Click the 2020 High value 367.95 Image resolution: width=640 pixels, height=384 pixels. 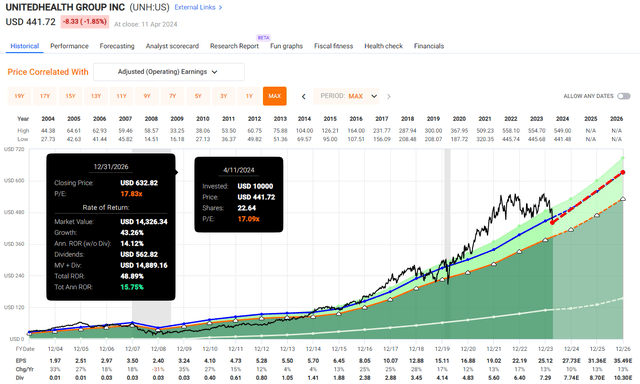pyautogui.click(x=459, y=131)
